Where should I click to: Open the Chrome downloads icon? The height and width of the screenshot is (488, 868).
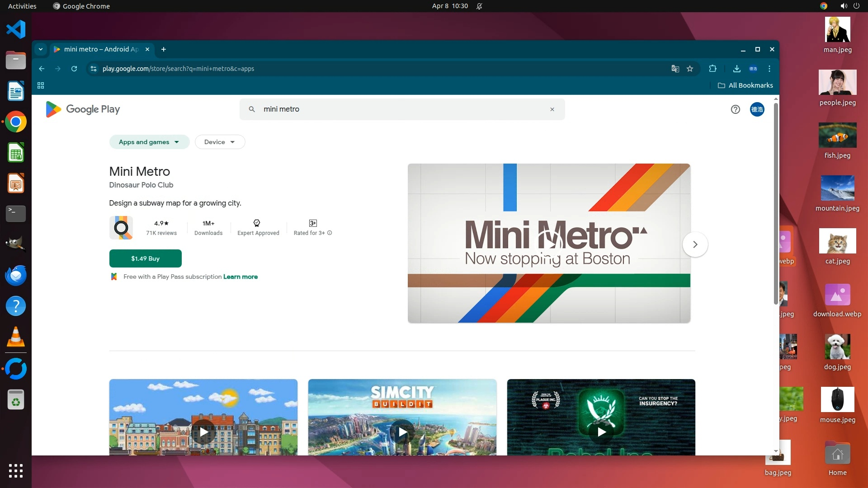tap(736, 69)
